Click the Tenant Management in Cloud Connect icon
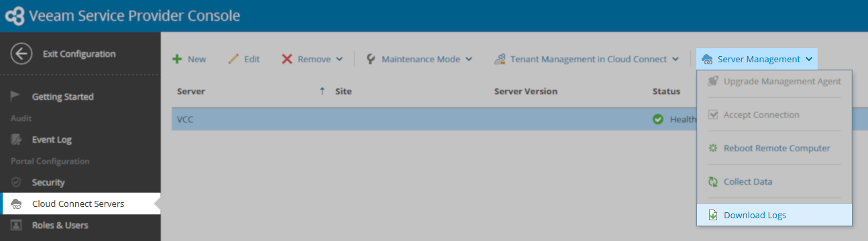868x241 pixels. pyautogui.click(x=499, y=59)
